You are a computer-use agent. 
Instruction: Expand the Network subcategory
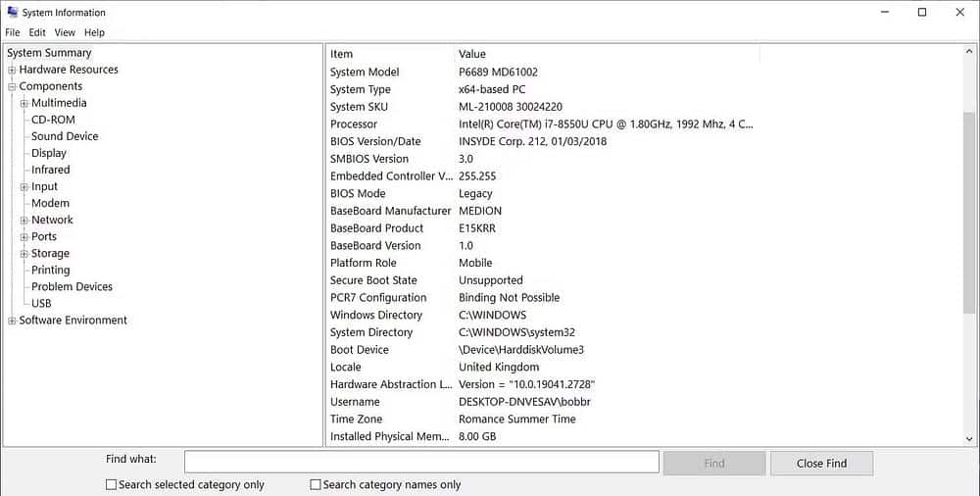24,221
